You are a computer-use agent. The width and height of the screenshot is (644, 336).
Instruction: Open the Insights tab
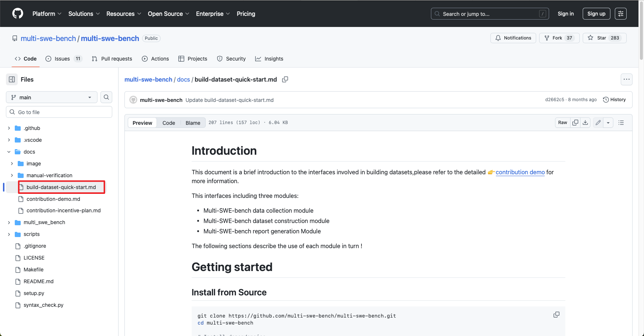coord(269,59)
